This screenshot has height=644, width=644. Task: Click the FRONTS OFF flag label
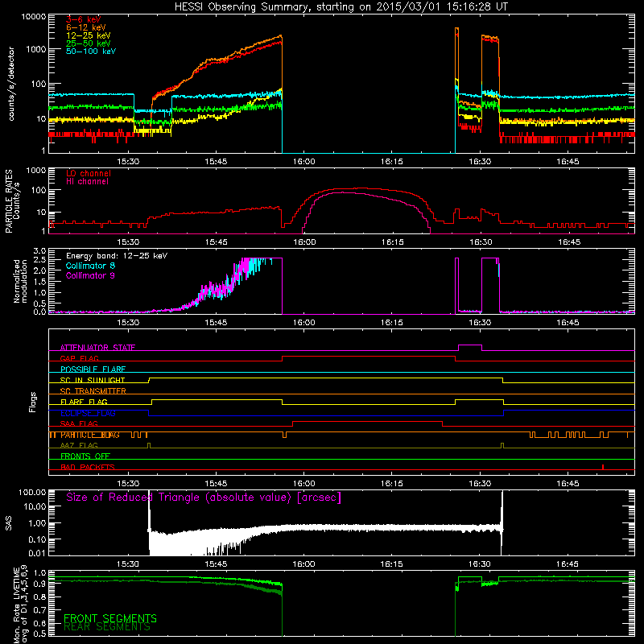coord(85,456)
